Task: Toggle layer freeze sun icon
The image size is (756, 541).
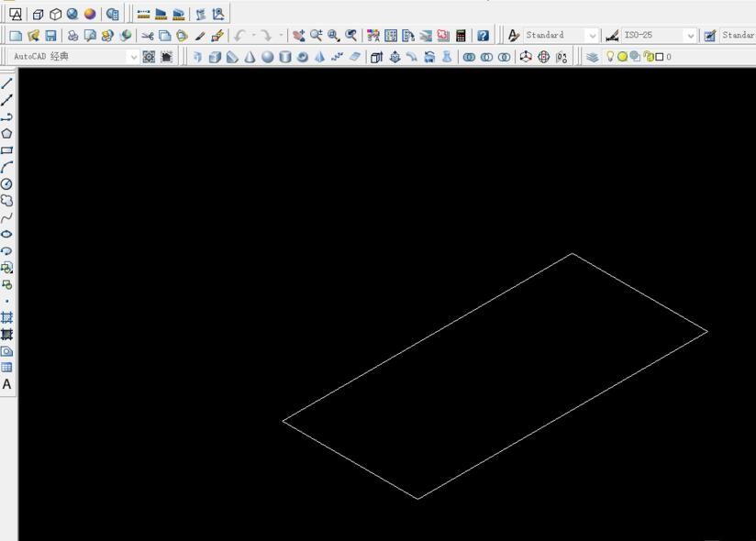Action: pyautogui.click(x=622, y=57)
